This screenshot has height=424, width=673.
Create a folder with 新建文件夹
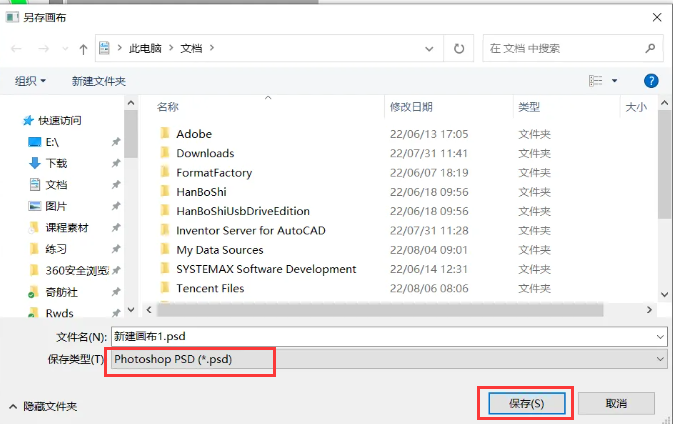(x=99, y=81)
